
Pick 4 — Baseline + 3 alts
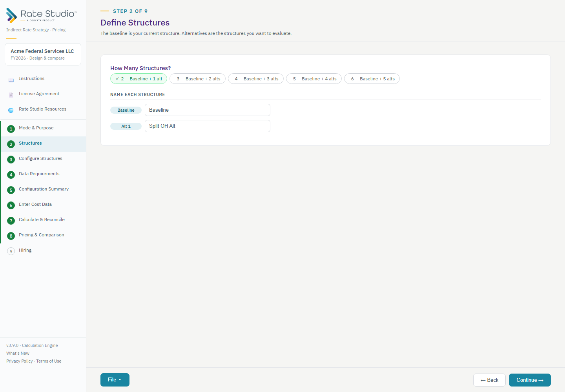256,79
